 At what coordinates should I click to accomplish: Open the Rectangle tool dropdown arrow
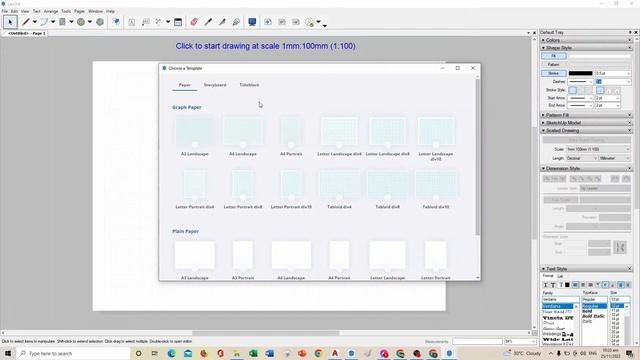(71, 22)
